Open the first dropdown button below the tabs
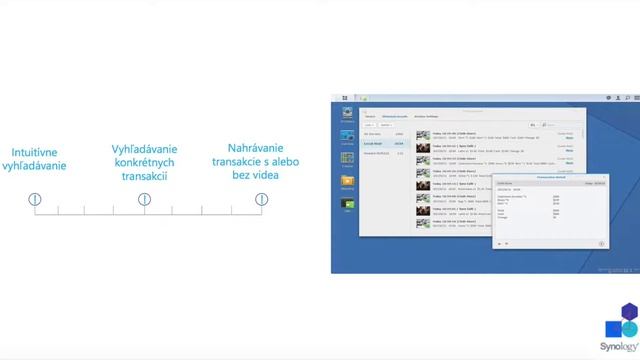 [x=369, y=125]
